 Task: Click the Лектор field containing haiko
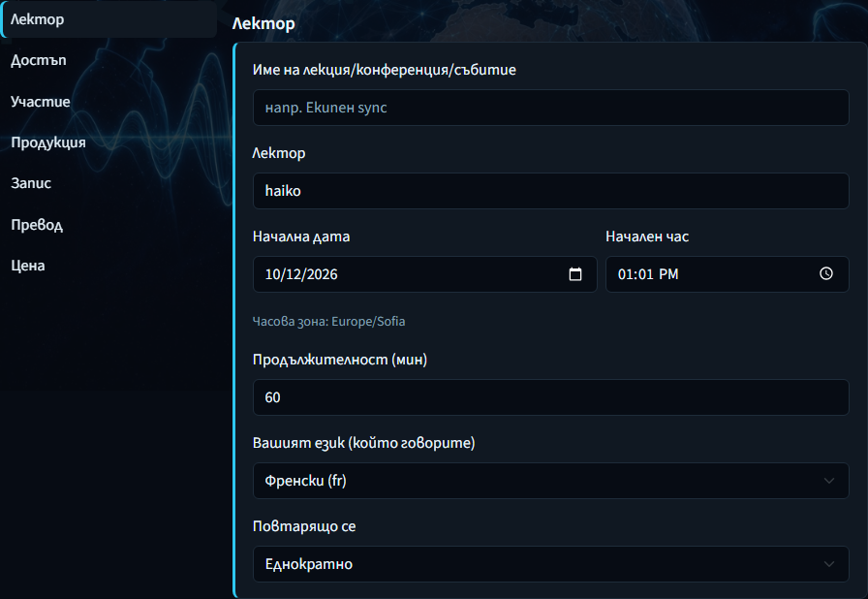point(551,191)
